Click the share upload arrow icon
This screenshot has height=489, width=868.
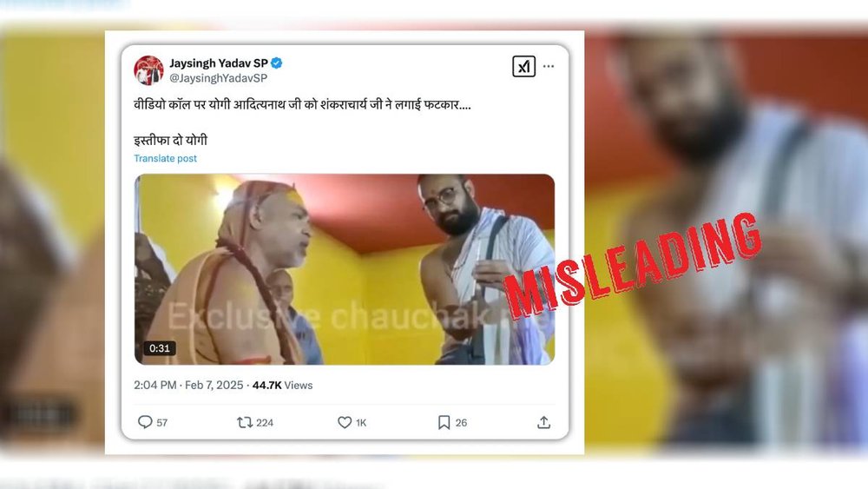[x=543, y=422]
